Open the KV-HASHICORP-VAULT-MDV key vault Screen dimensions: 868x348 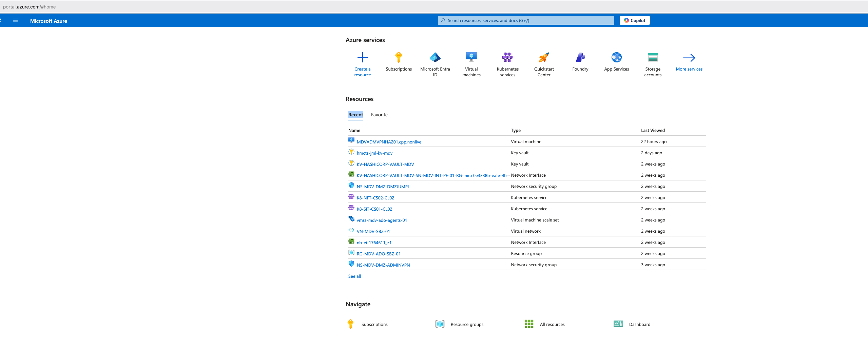click(x=385, y=164)
